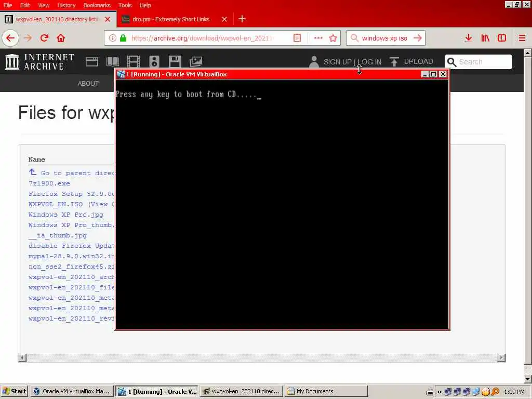Toggle Firefox sidebar icon
Image resolution: width=532 pixels, height=399 pixels.
click(x=501, y=38)
